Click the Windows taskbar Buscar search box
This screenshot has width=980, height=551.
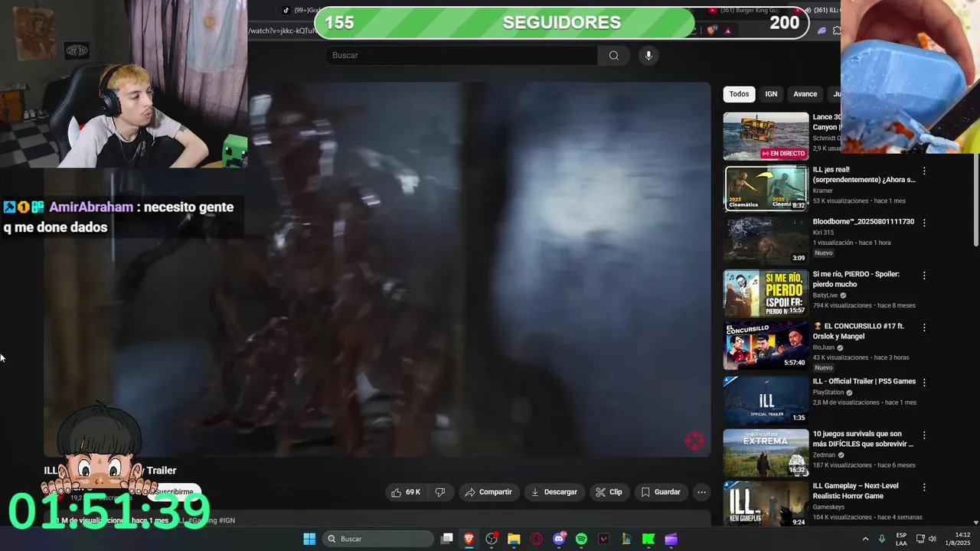pyautogui.click(x=378, y=539)
